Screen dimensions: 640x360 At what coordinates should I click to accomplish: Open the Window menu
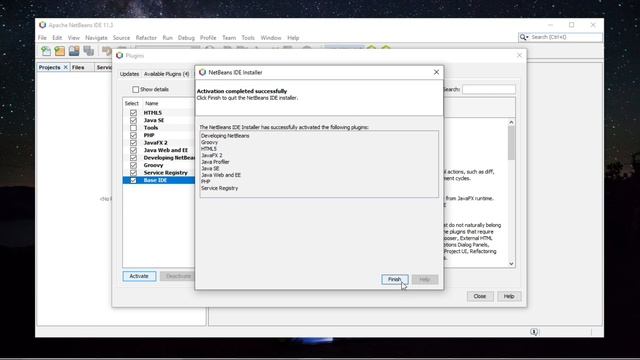(271, 38)
